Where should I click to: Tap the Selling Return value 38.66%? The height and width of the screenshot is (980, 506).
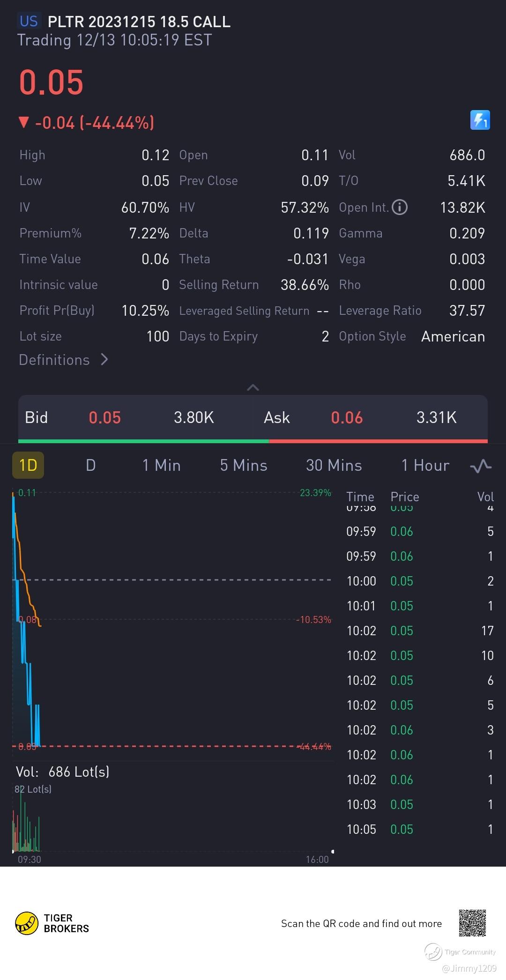(305, 284)
